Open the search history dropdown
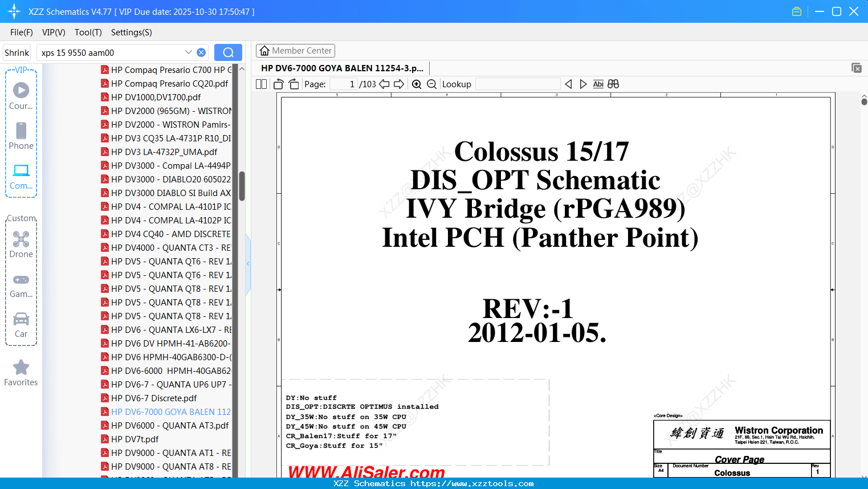868x489 pixels. tap(189, 52)
